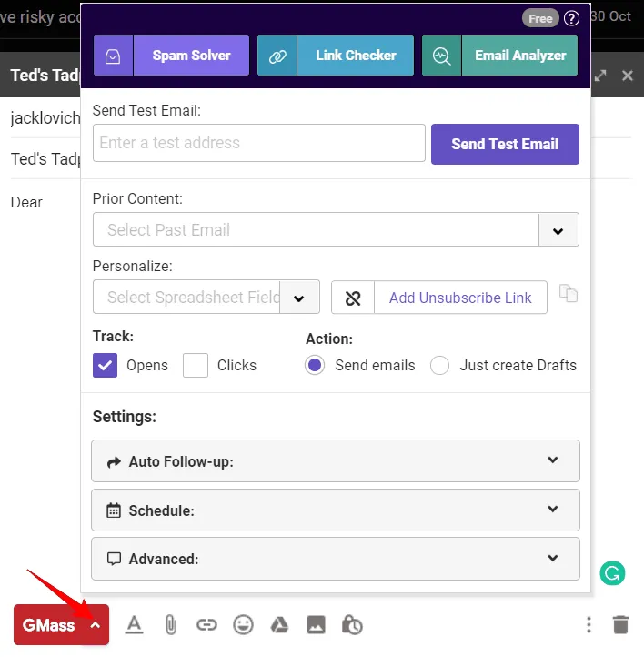Click the compose window full-screen arrows icon
Screen dimensions: 644x657
(600, 76)
